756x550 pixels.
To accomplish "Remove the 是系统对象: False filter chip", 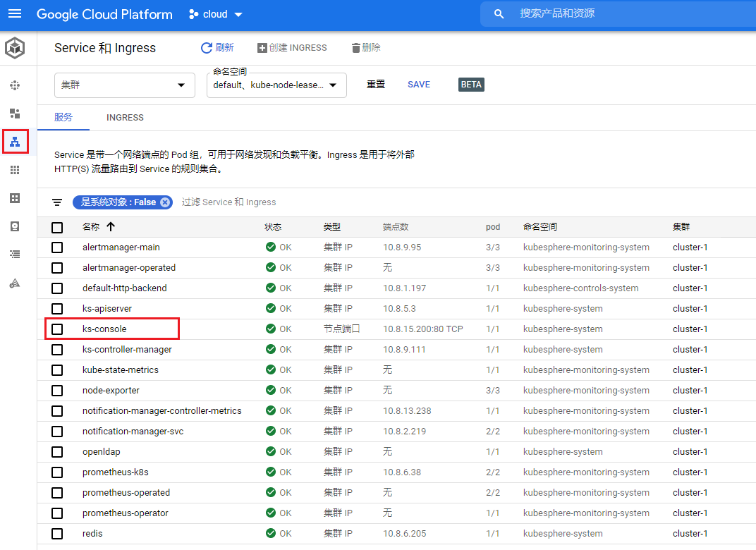I will tap(165, 202).
